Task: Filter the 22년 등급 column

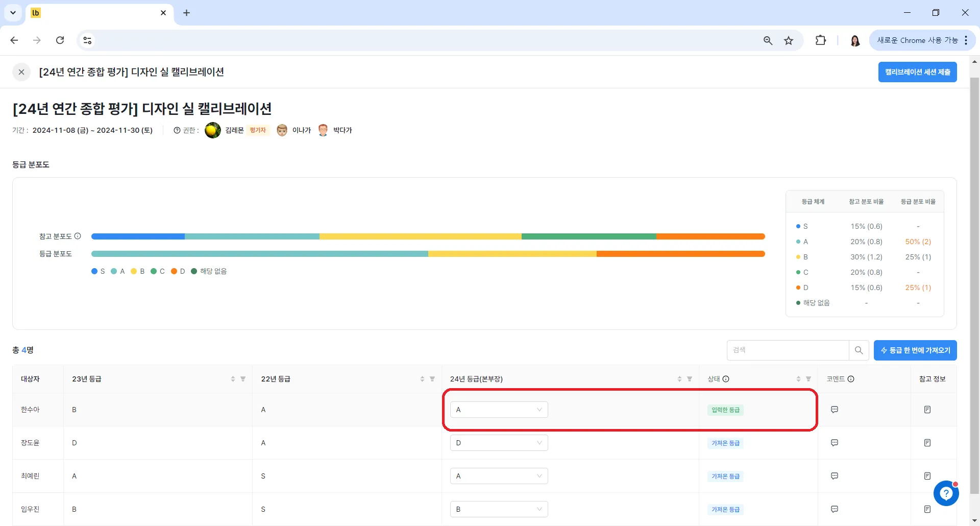Action: point(432,379)
